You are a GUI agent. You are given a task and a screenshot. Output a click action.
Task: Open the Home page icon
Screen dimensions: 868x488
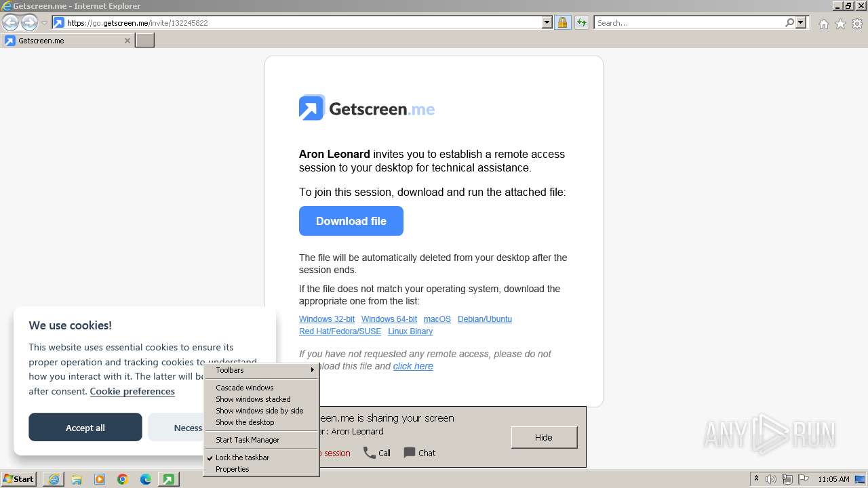pyautogui.click(x=823, y=24)
